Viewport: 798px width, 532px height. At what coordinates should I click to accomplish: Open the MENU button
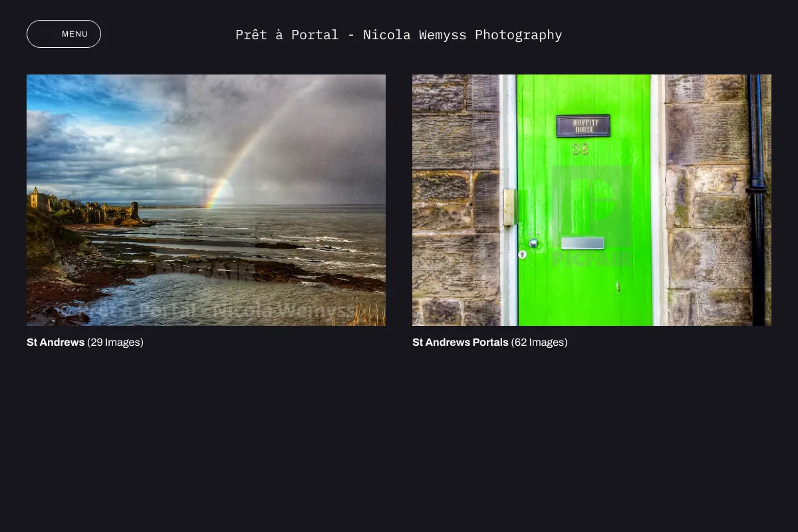64,34
